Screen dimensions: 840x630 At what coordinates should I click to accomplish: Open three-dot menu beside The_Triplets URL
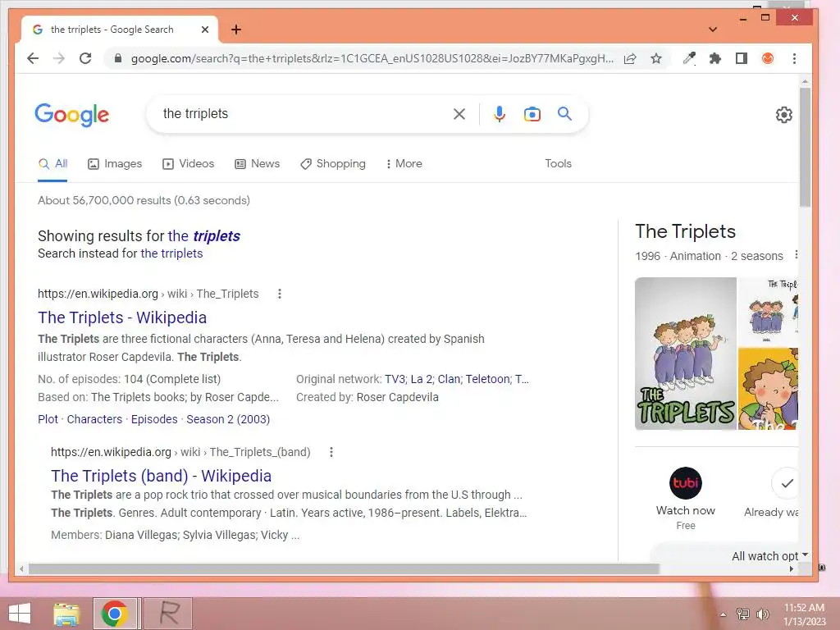pos(279,294)
